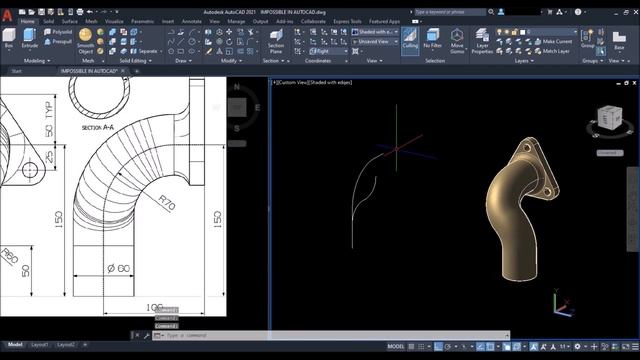Expand the Layers panel dropdown
640x360 pixels.
[524, 61]
